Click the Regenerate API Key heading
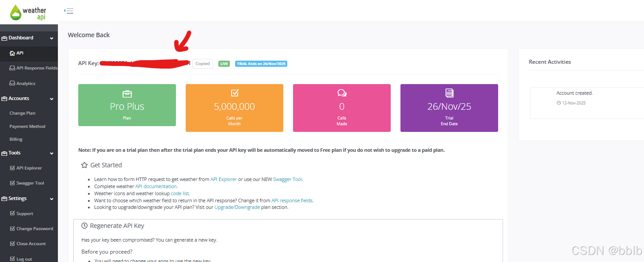Image resolution: width=644 pixels, height=262 pixels. tap(117, 226)
